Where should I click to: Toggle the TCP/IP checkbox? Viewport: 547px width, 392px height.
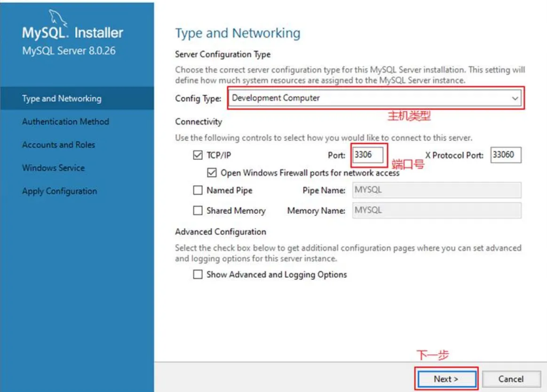pyautogui.click(x=198, y=155)
